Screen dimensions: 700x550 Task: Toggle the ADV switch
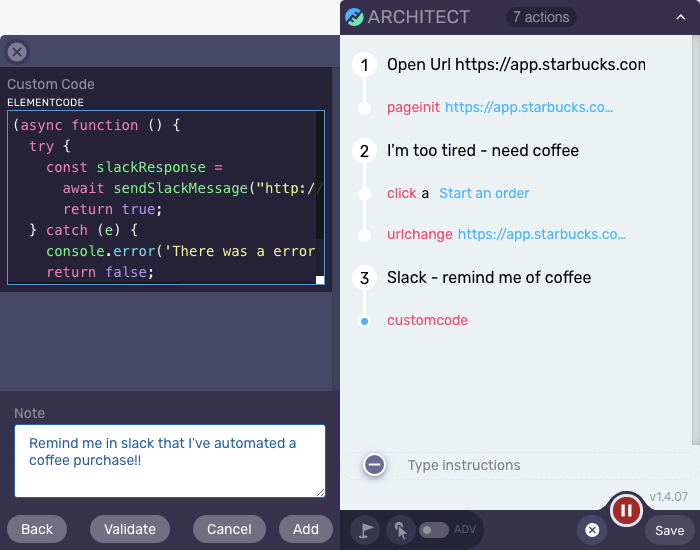[433, 530]
